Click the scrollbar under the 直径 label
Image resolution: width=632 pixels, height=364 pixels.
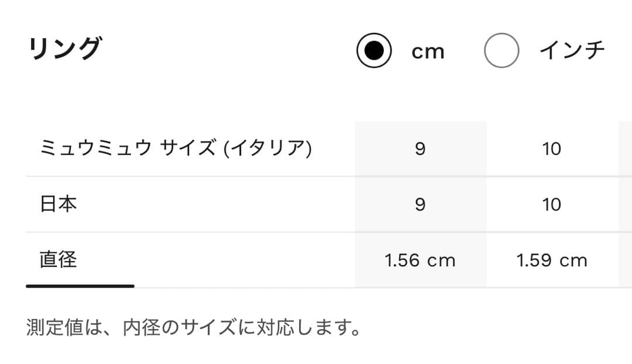click(78, 287)
